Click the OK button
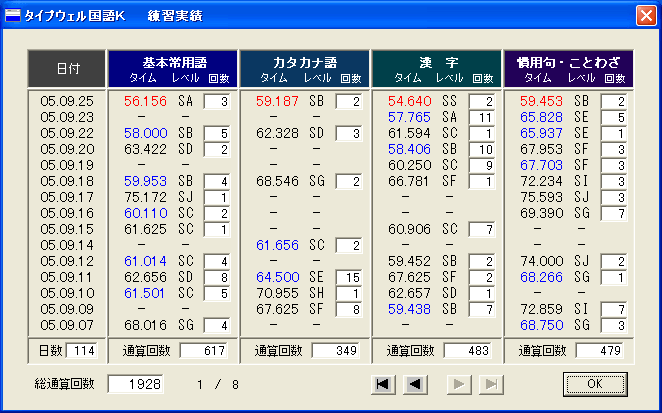 coord(595,384)
